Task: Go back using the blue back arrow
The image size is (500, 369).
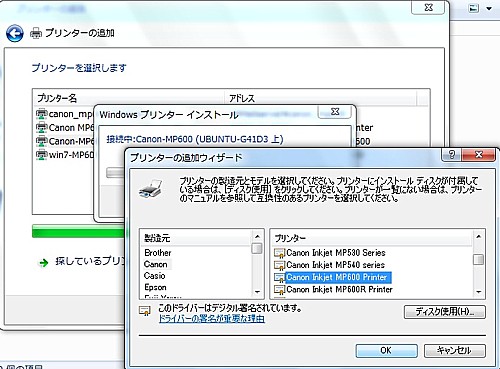Action: point(15,33)
